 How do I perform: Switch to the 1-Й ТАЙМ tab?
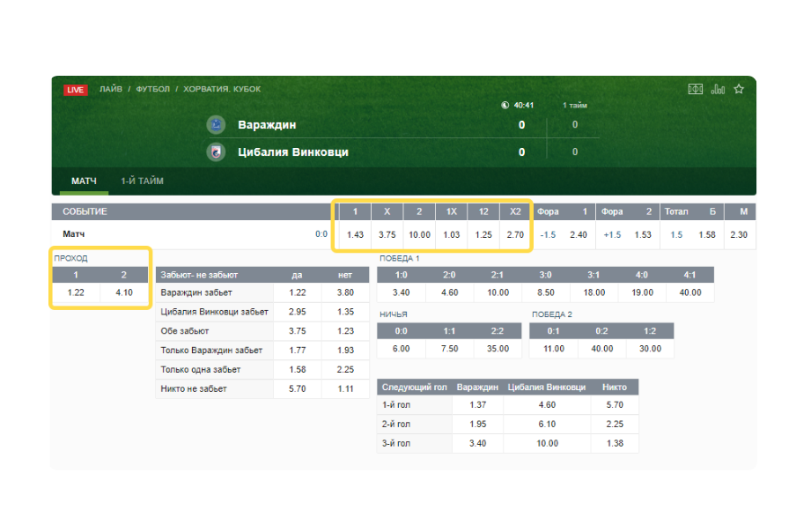(143, 181)
